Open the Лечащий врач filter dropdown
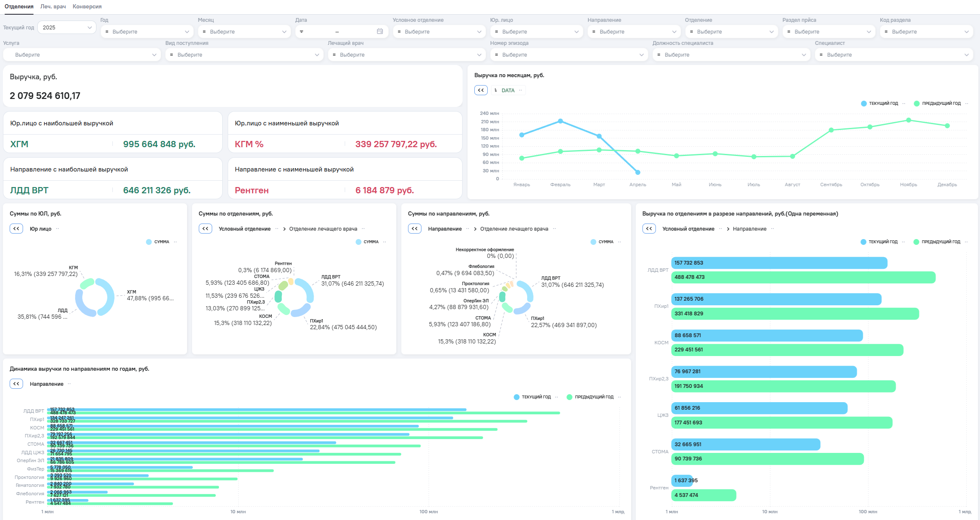This screenshot has width=980, height=520. 406,55
